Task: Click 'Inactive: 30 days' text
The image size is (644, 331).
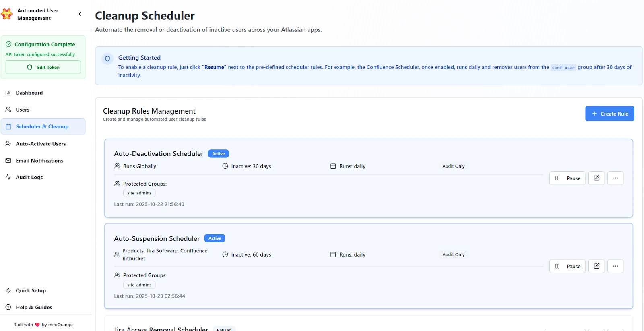Action: 251,166
